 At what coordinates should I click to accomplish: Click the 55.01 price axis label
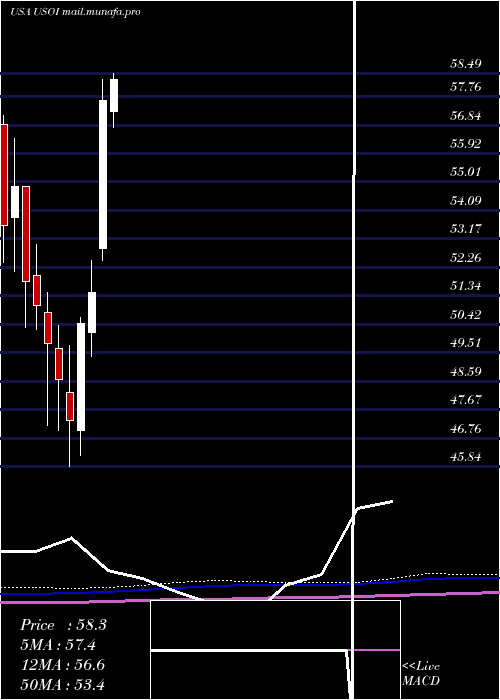click(466, 171)
